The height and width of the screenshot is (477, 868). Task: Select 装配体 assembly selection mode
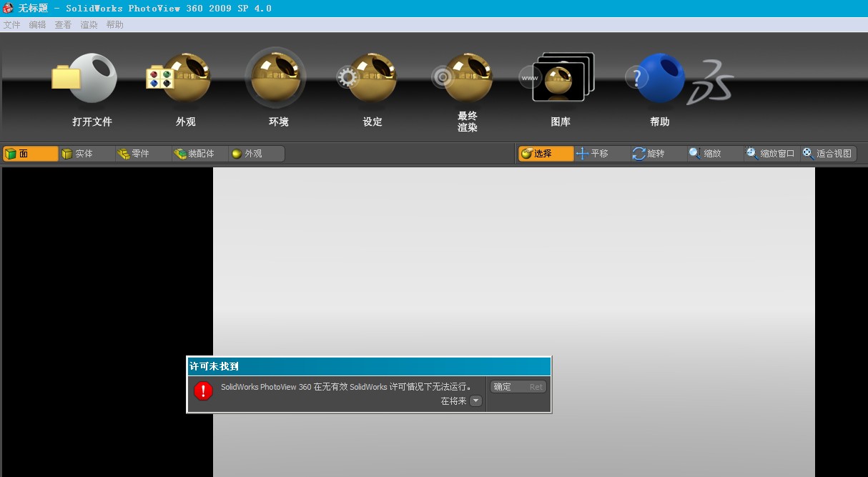coord(200,154)
